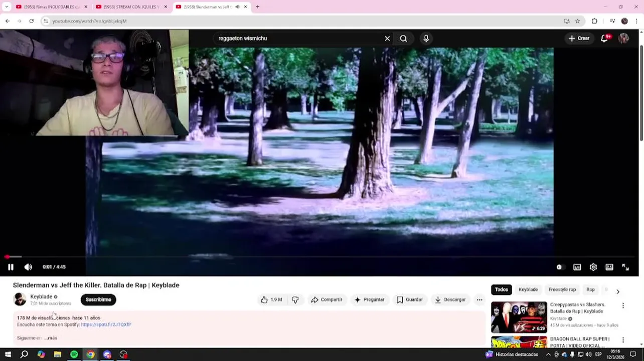Open options menu for Dragon Ball Rap video
This screenshot has height=361, width=644.
coord(623,340)
